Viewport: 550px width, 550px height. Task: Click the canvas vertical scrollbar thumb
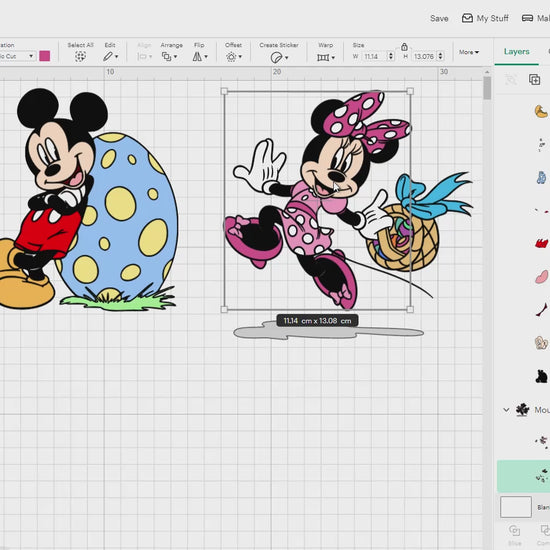(x=487, y=88)
